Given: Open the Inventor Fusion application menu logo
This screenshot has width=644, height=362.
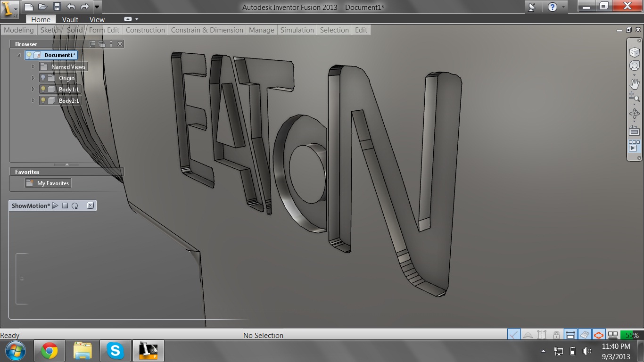Looking at the screenshot, I should coord(9,9).
